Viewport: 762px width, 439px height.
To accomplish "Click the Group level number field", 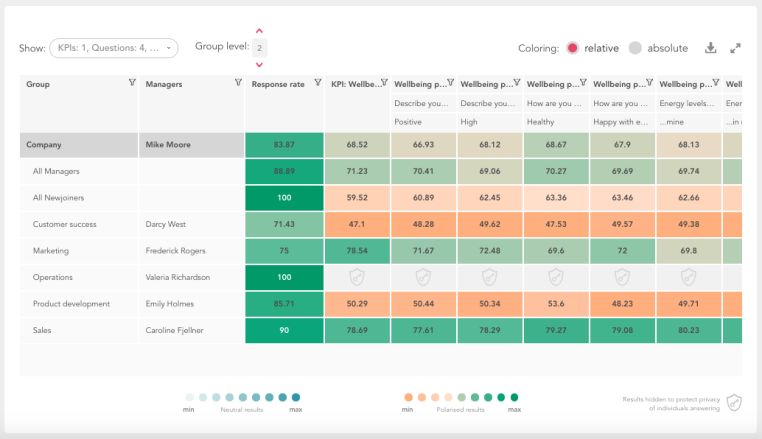I will [260, 48].
